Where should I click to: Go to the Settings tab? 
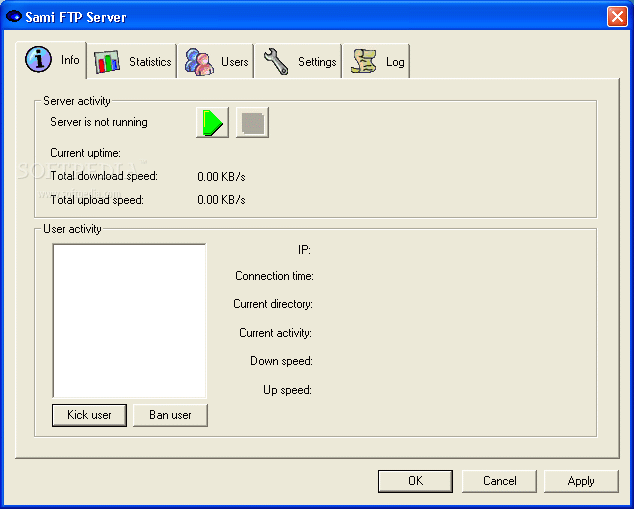298,61
